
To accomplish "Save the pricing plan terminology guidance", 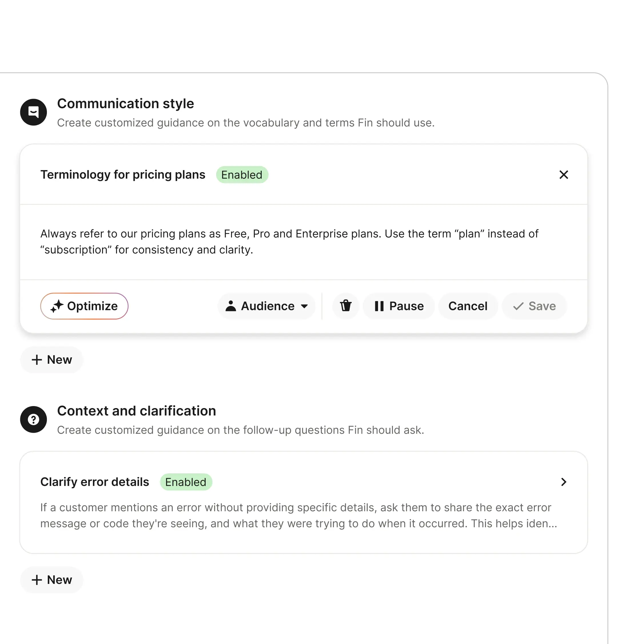I will pyautogui.click(x=534, y=306).
